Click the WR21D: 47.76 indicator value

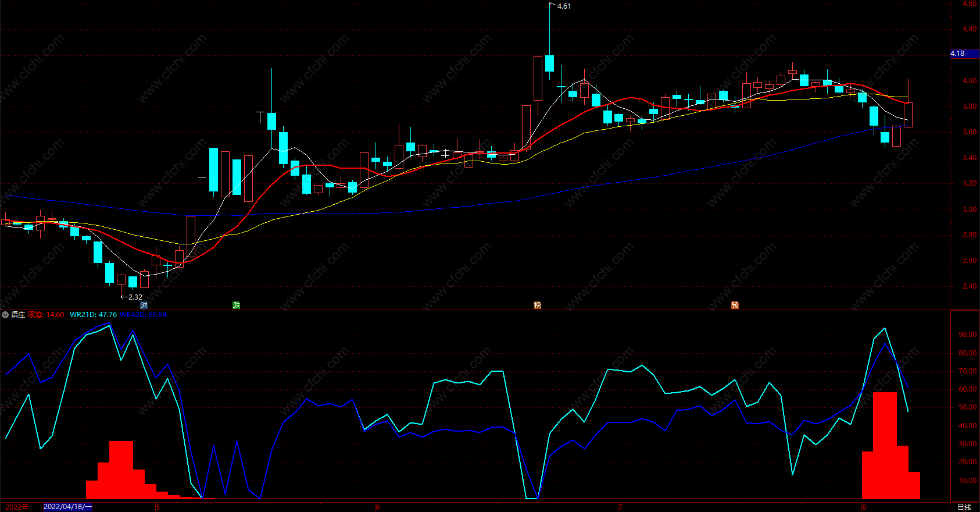point(93,315)
